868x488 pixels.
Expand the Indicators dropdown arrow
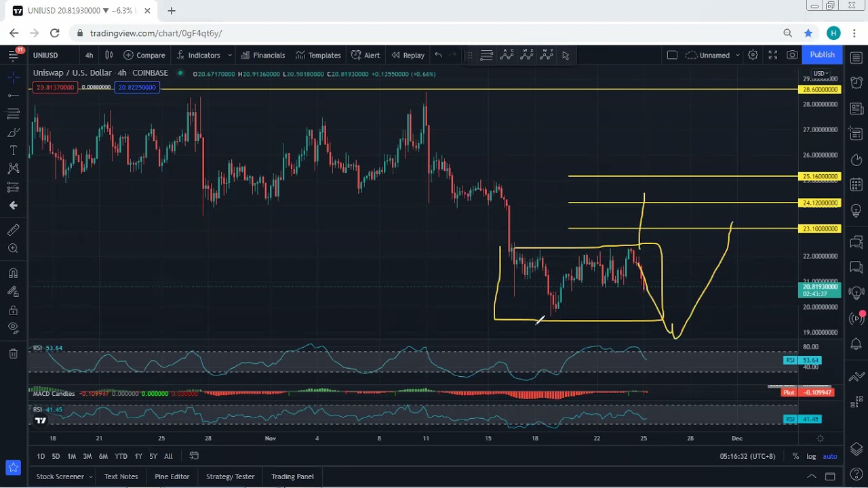[230, 55]
